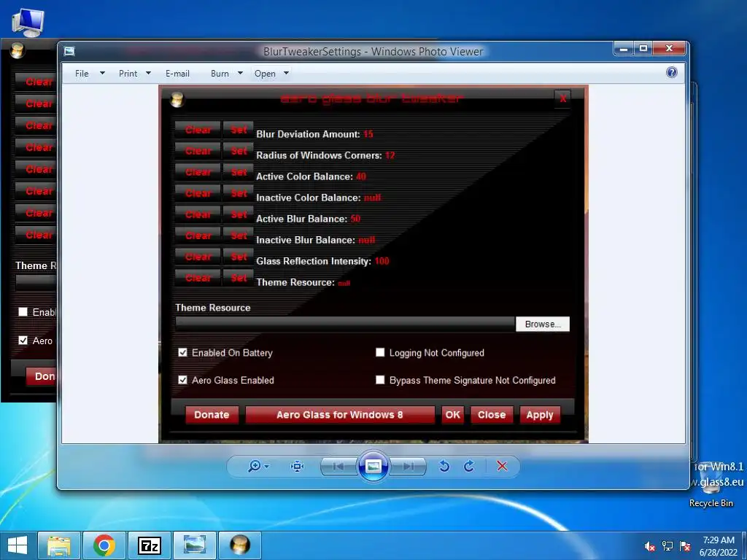Expand the Burn menu arrow
The image size is (747, 560).
pos(240,74)
